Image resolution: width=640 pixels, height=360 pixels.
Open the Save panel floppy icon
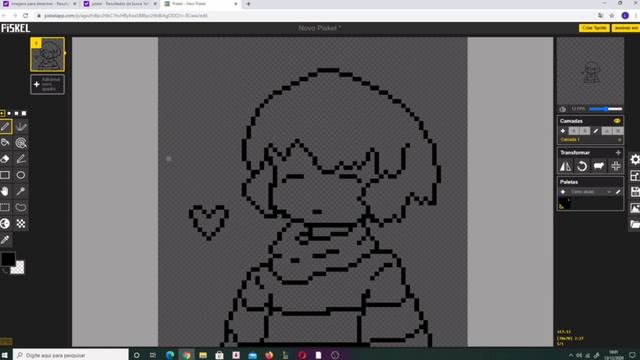click(x=634, y=191)
